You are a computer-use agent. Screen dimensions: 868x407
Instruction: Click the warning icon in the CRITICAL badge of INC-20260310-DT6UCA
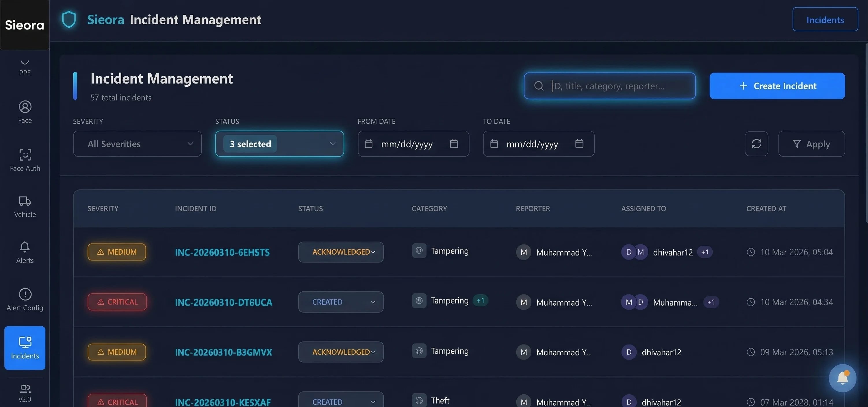tap(101, 302)
